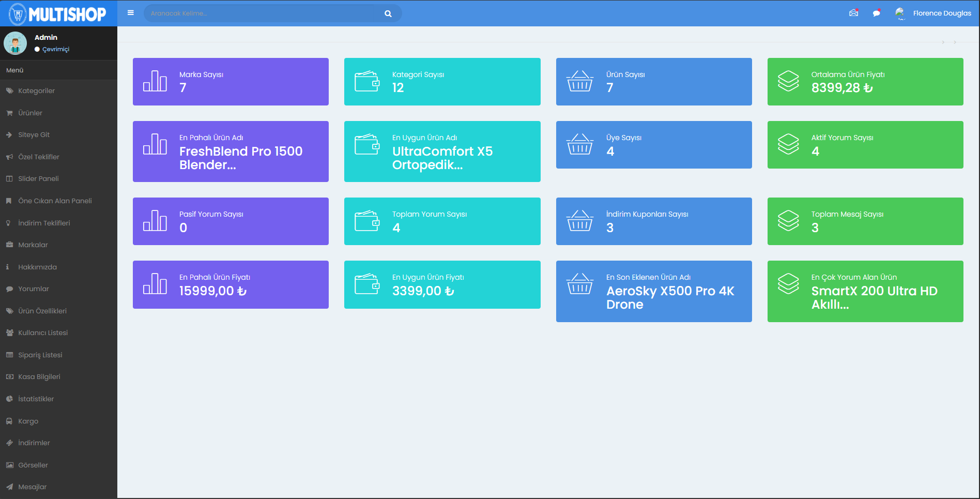Toggle the sidebar with the hamburger icon
The height and width of the screenshot is (499, 980).
[131, 13]
